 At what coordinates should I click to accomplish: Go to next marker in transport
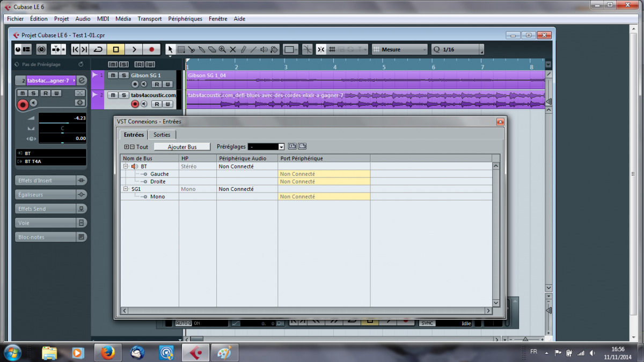pyautogui.click(x=84, y=49)
